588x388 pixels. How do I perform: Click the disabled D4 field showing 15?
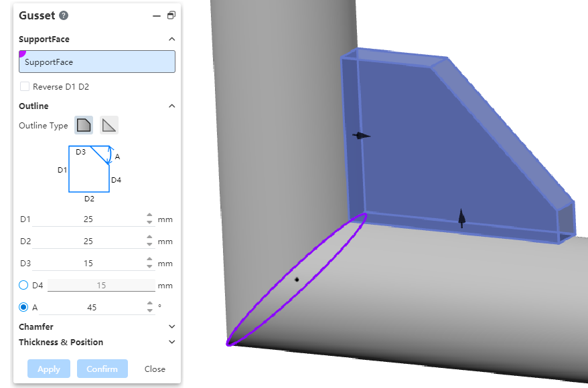pyautogui.click(x=101, y=286)
